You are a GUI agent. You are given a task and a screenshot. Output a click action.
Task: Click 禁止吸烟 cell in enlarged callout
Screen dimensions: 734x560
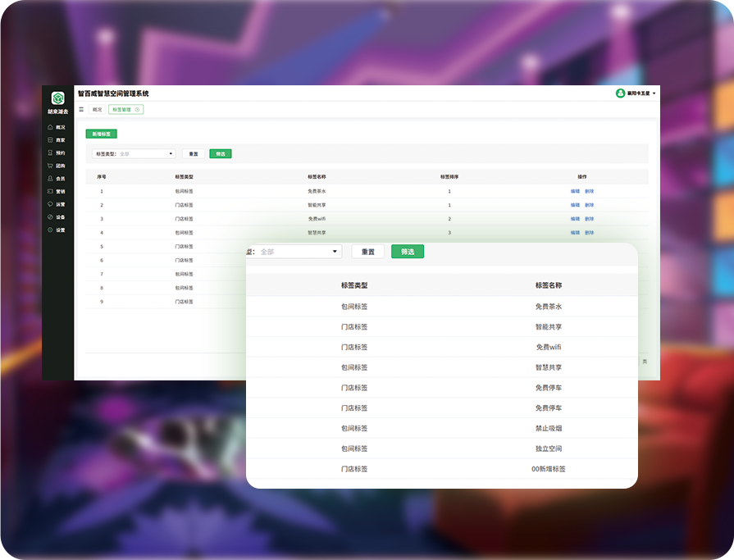tap(549, 429)
